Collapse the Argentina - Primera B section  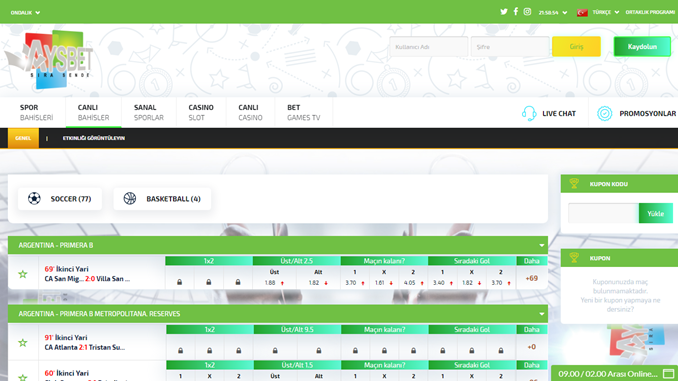click(x=541, y=245)
